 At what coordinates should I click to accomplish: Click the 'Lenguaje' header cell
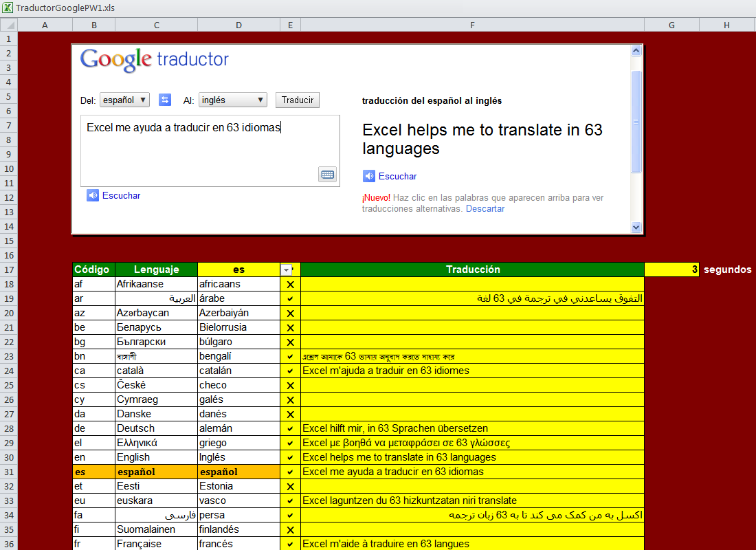[156, 269]
